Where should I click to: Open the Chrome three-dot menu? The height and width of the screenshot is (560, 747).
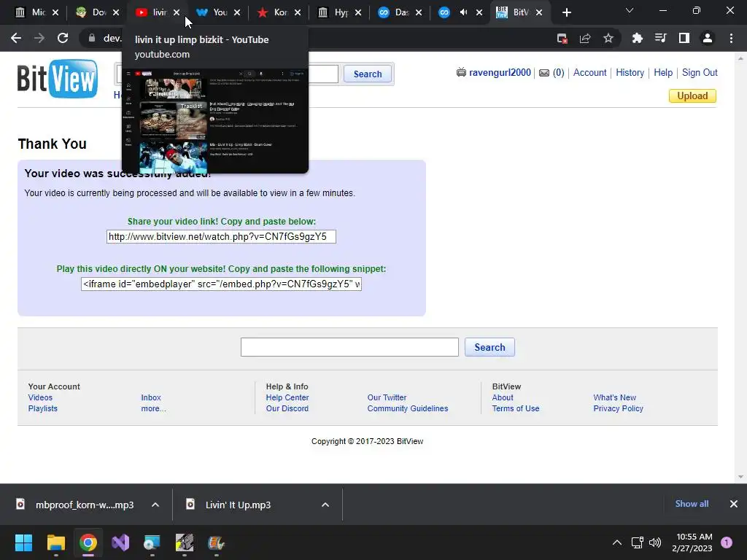[731, 38]
